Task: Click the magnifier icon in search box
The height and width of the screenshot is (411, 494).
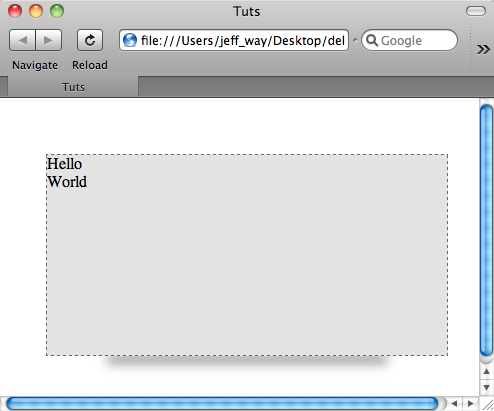Action: click(x=372, y=40)
